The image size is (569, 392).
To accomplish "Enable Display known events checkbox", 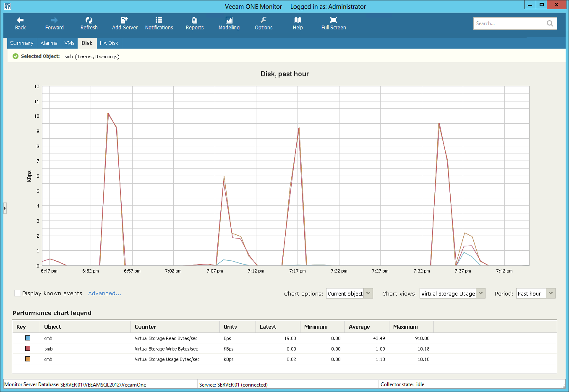I will [x=18, y=293].
